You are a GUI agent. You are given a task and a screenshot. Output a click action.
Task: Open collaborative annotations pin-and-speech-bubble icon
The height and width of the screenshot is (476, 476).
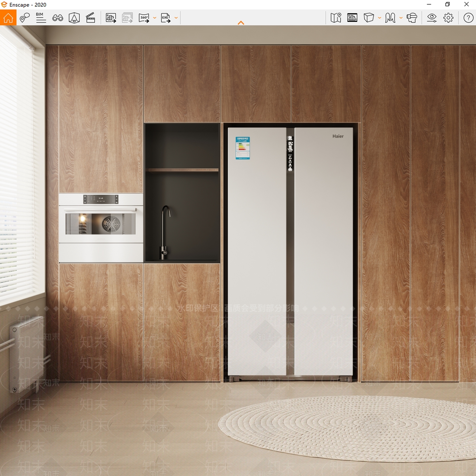tap(25, 18)
